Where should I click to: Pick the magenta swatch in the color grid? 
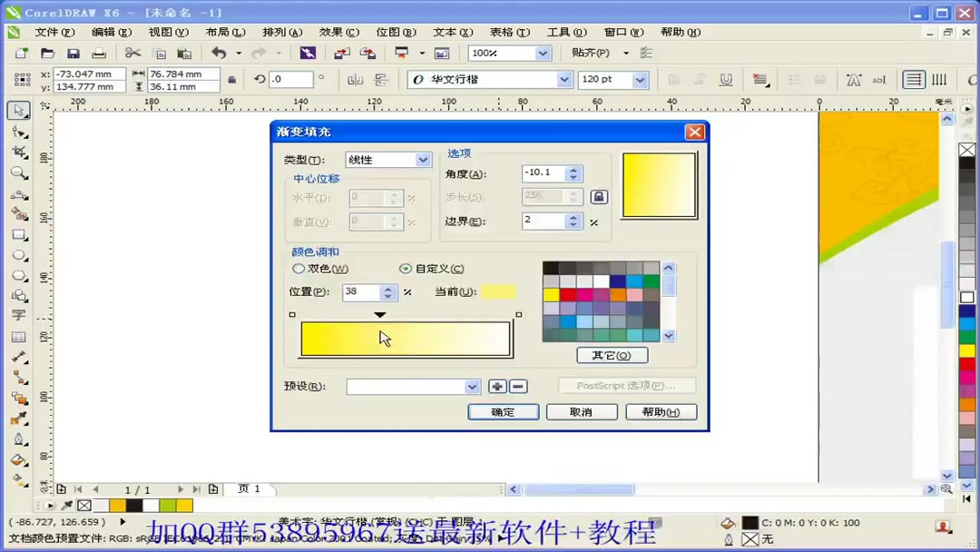point(584,293)
